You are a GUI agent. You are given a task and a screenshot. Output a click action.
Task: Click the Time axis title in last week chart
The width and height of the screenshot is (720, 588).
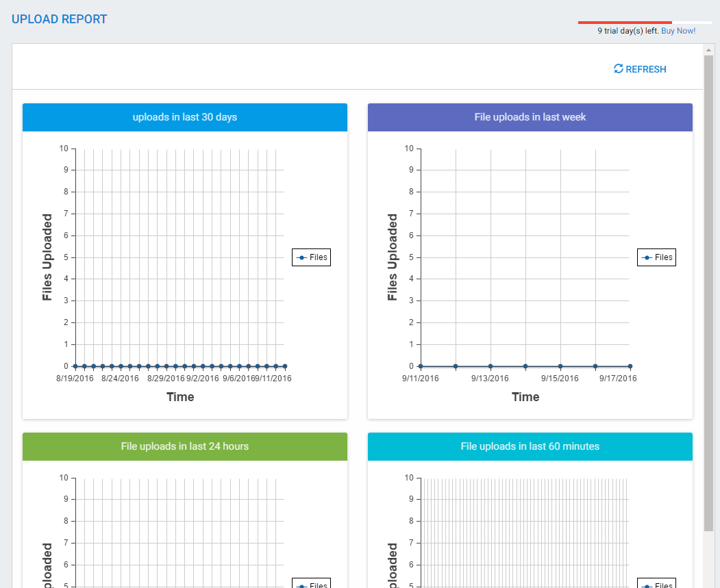coord(525,397)
